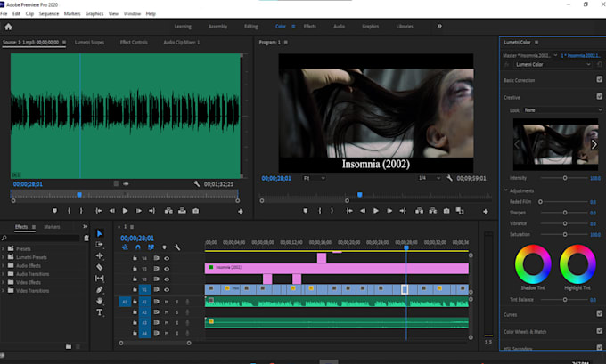Open the Look dropdown set to None
Screen dimensions: 606x364
(562, 110)
